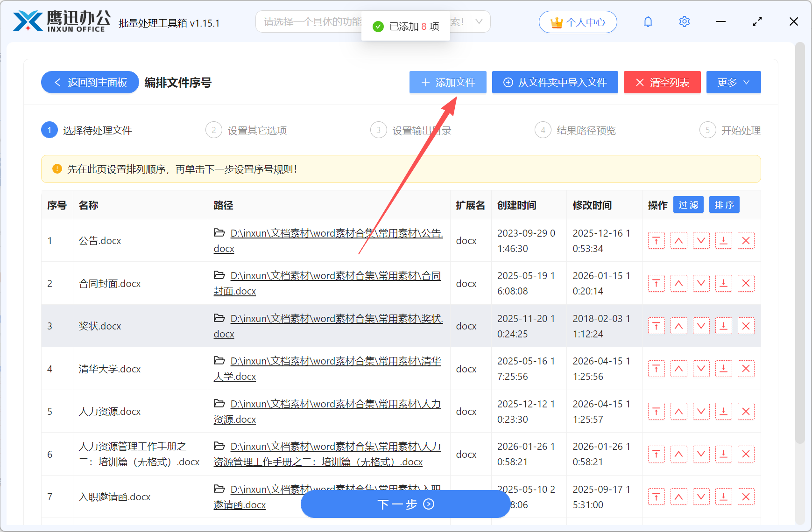Open application settings gear
Viewport: 812px width, 532px height.
point(684,21)
